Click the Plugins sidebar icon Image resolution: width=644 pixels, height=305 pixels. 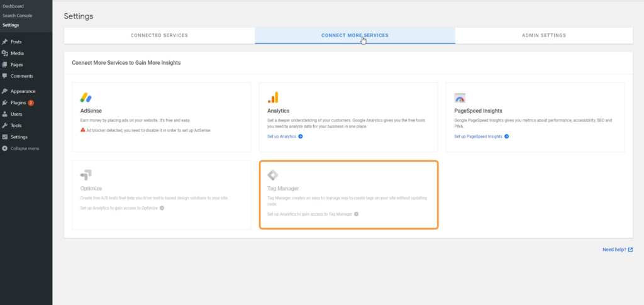point(5,103)
